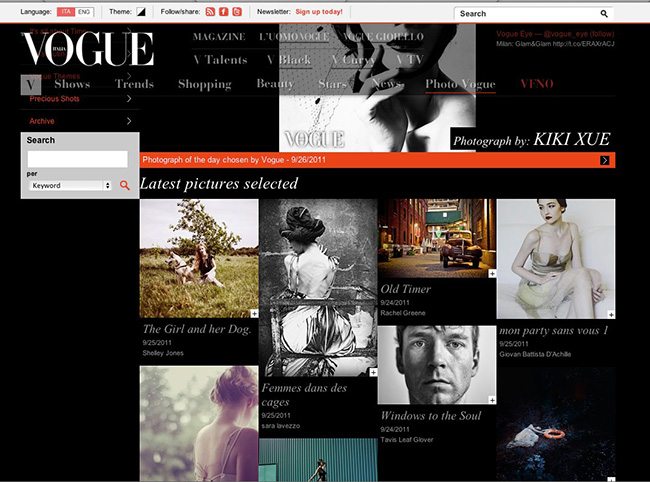The image size is (650, 482).
Task: Open the woman's back photo thumbnail
Action: coord(199,424)
